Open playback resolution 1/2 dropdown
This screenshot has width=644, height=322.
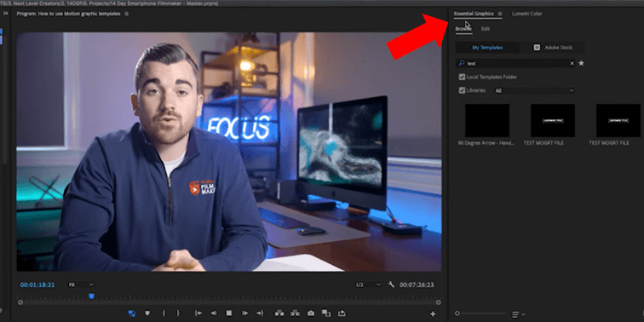pyautogui.click(x=368, y=285)
